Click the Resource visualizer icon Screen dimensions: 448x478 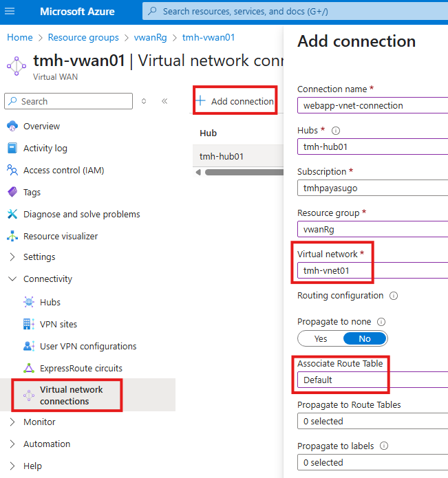click(12, 236)
